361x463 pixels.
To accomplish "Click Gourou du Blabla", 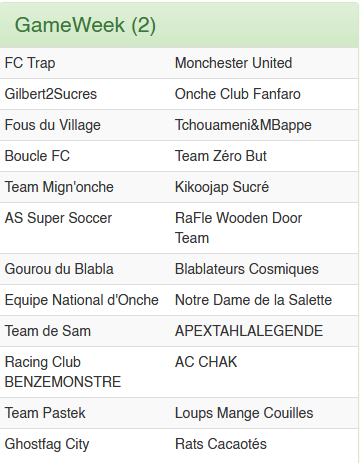I will [x=59, y=269].
